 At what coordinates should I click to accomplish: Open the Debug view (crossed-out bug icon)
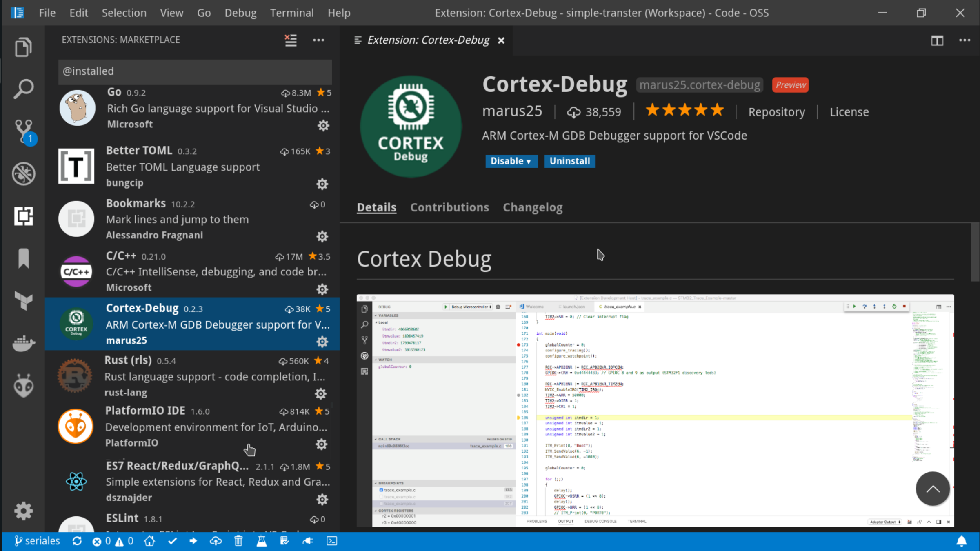[23, 174]
